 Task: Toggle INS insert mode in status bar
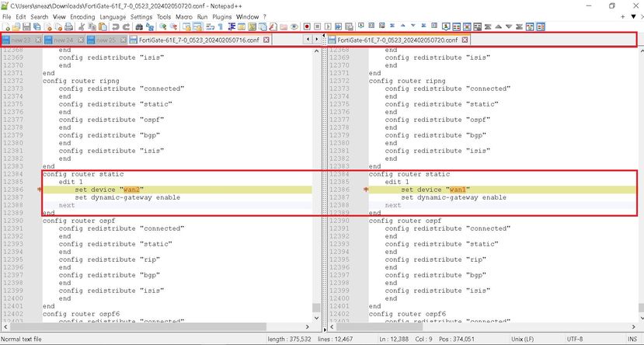tap(632, 340)
